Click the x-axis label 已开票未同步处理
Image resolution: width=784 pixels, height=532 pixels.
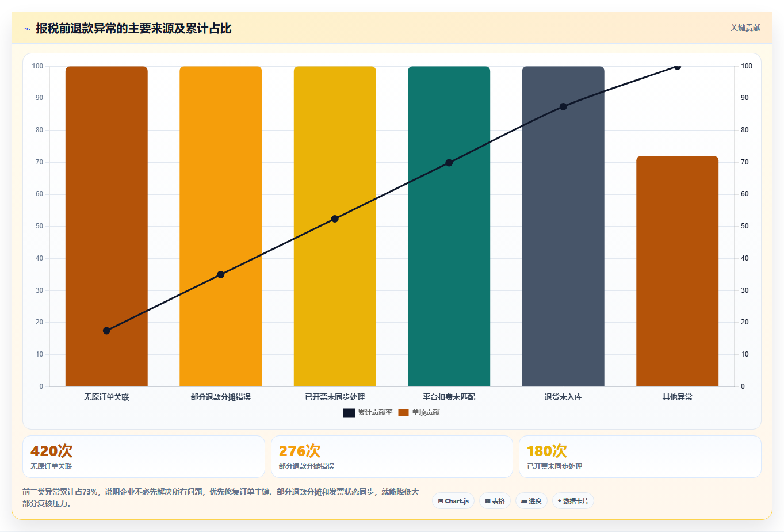click(x=335, y=397)
